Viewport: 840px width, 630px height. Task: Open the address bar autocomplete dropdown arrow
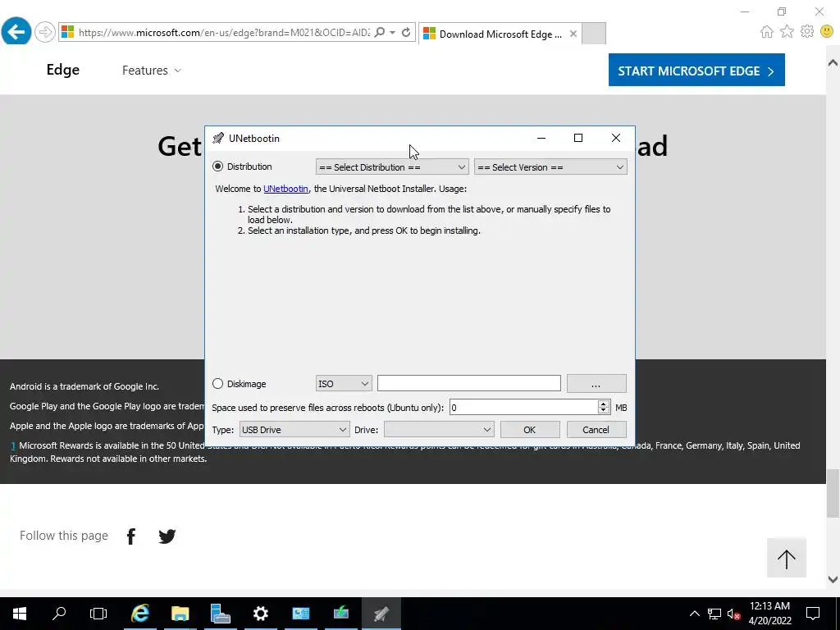393,33
